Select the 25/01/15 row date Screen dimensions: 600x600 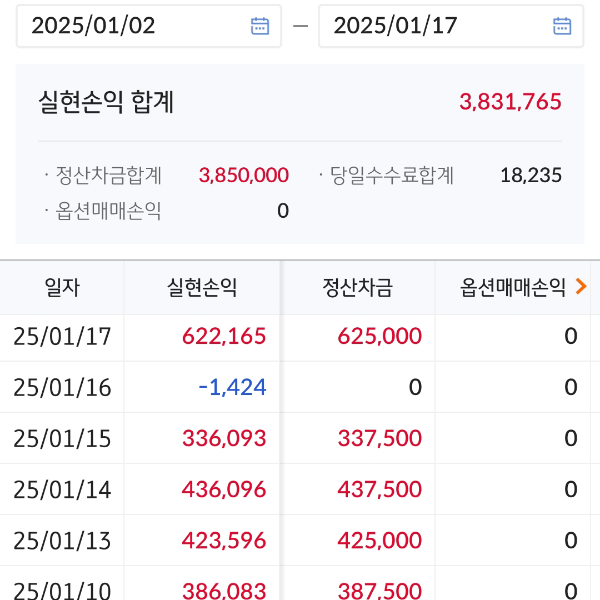click(x=62, y=438)
